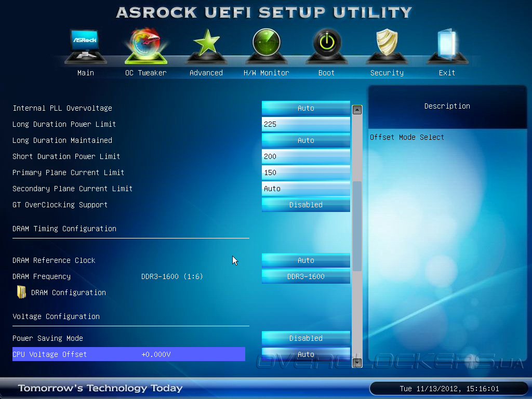The image size is (532, 399).
Task: Open Long Duration Maintained Auto dropdown
Action: click(306, 140)
